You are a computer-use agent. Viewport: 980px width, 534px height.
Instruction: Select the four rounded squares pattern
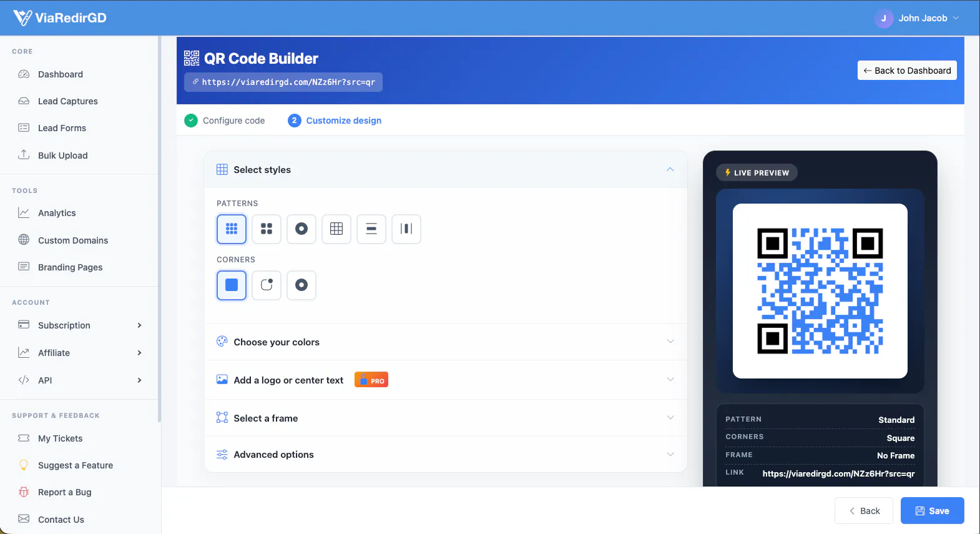[267, 229]
